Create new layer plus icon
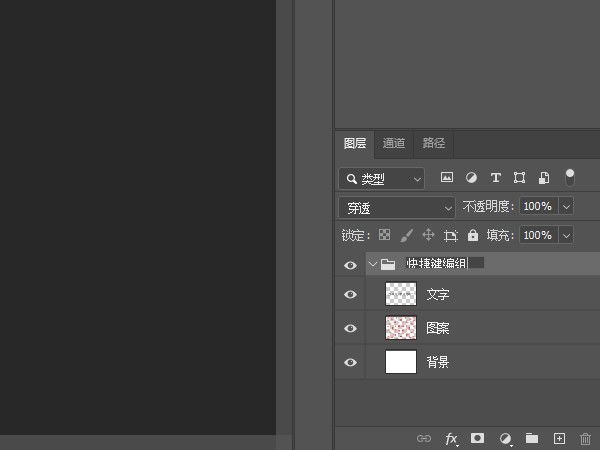 pos(559,438)
